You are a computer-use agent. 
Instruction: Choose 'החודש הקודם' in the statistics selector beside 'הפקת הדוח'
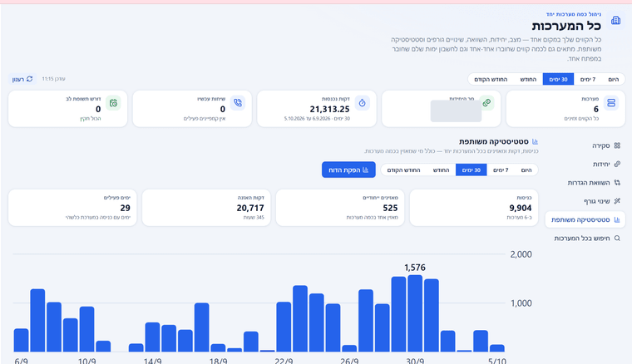point(403,170)
